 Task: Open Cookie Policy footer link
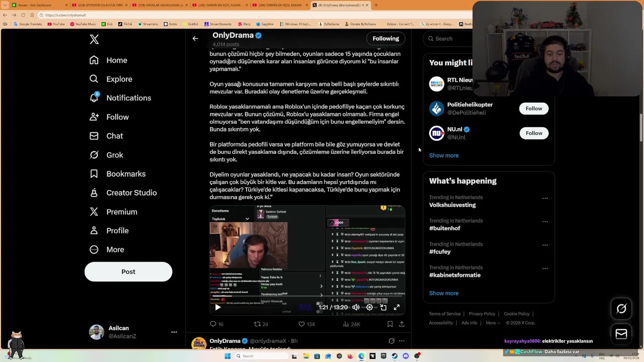click(x=517, y=314)
